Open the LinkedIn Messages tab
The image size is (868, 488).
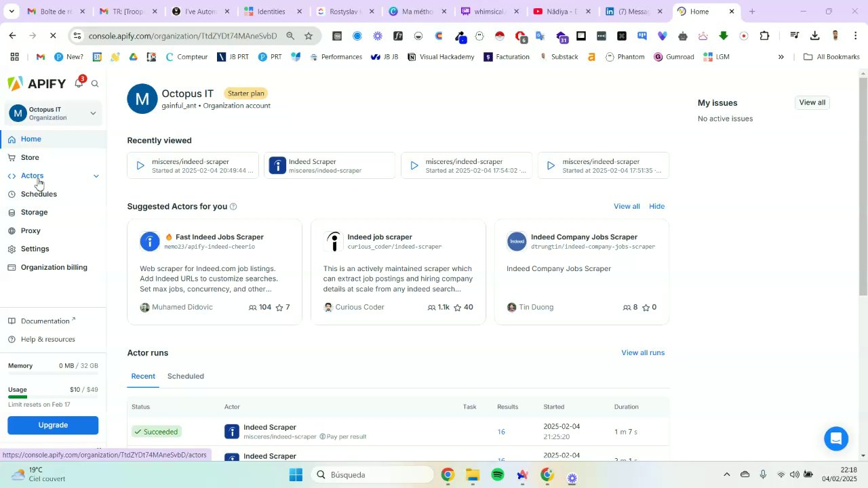(x=634, y=12)
